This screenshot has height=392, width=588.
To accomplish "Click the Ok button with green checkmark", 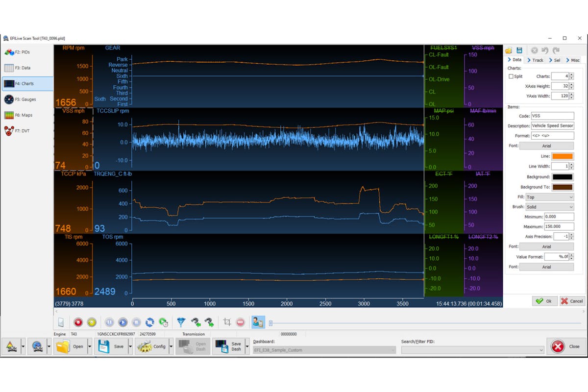I will click(545, 301).
